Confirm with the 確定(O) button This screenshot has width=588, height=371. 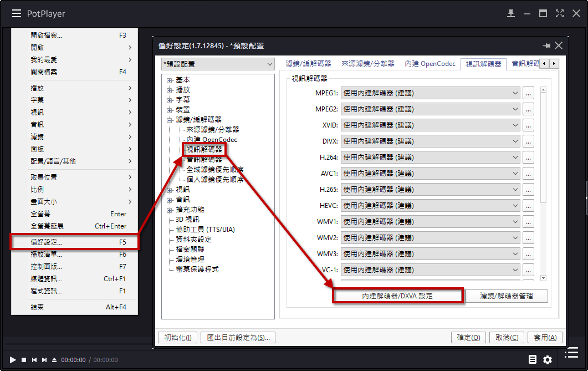point(468,338)
